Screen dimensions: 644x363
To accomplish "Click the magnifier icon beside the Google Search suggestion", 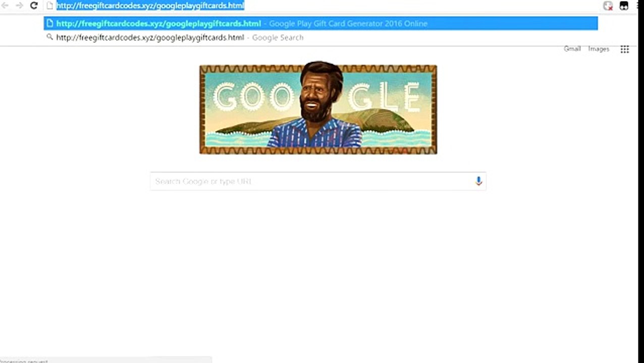I will 49,37.
